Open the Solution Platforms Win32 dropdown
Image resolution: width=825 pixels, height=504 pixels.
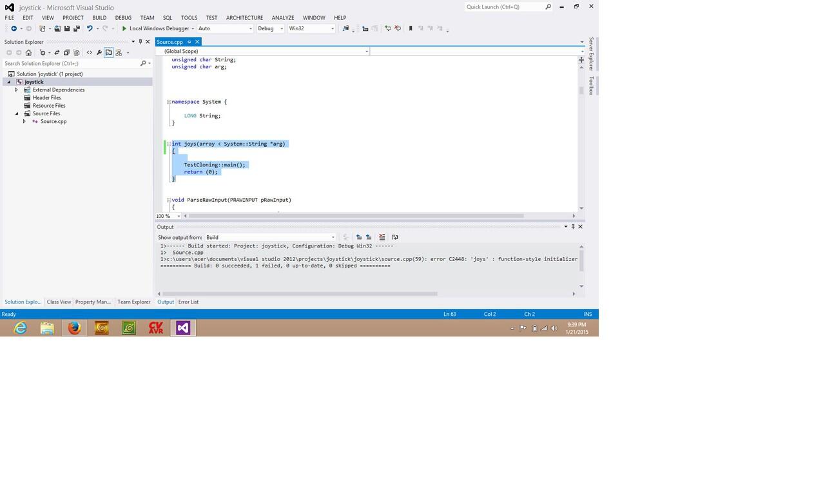(311, 28)
